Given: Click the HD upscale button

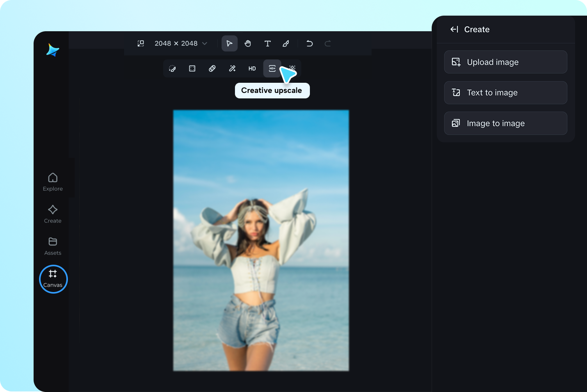Looking at the screenshot, I should [252, 69].
